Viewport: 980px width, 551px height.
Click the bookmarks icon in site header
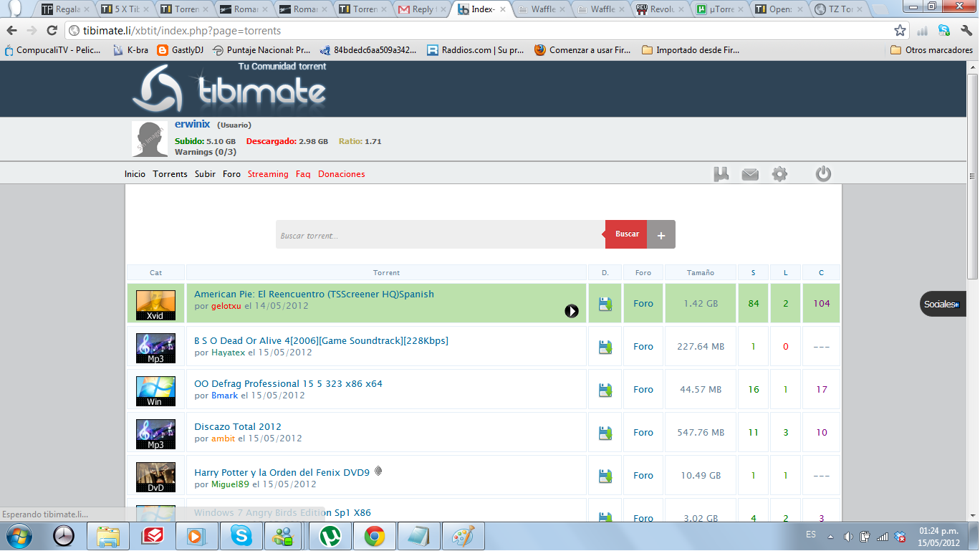pyautogui.click(x=721, y=174)
